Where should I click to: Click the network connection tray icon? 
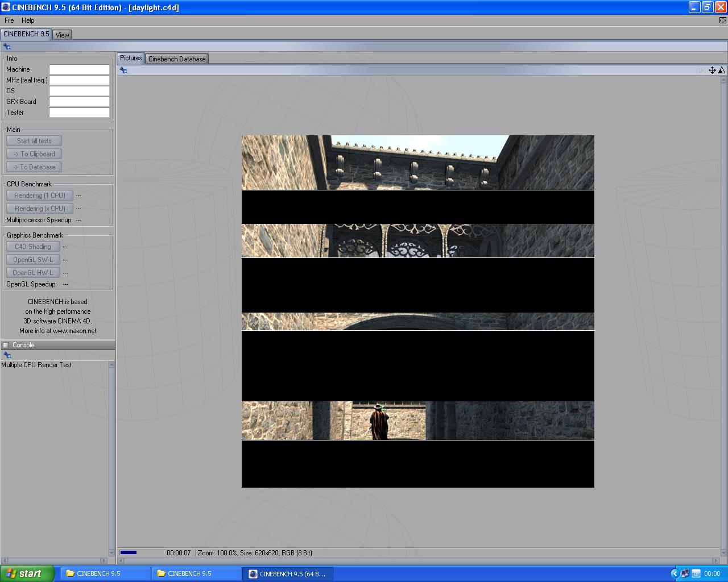(x=685, y=573)
